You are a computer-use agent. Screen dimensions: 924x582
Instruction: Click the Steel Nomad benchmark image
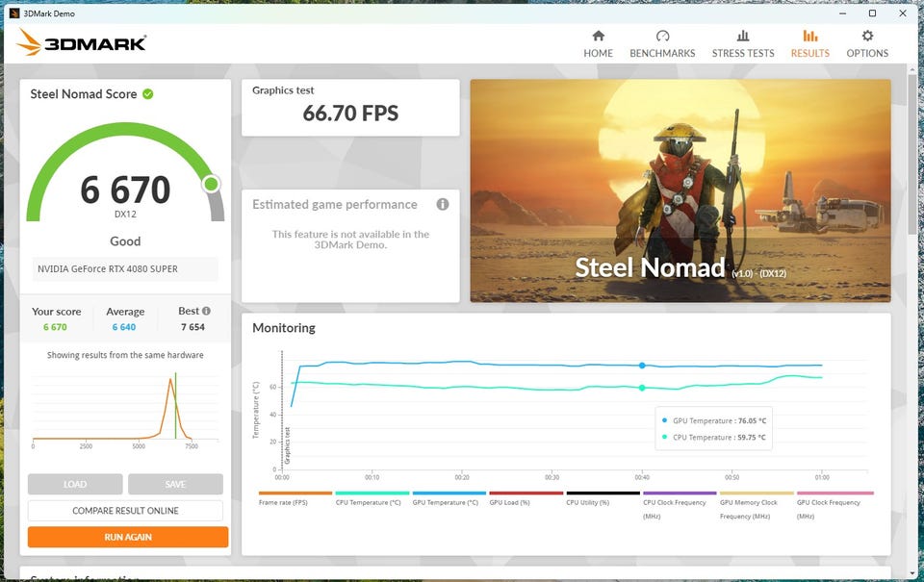pyautogui.click(x=680, y=190)
